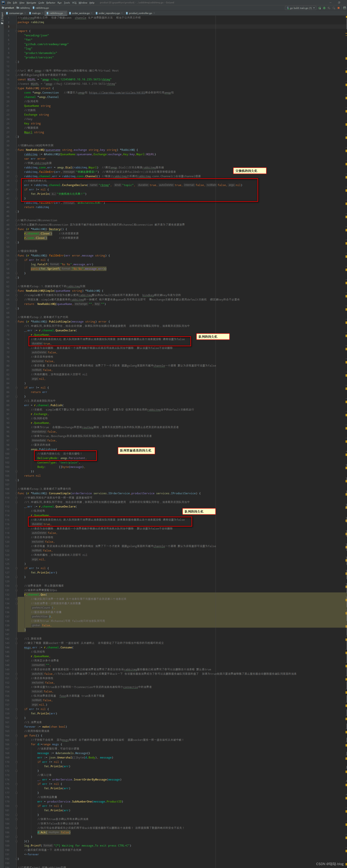Open the Window menu
Image resolution: width=347 pixels, height=868 pixels.
[x=83, y=3]
